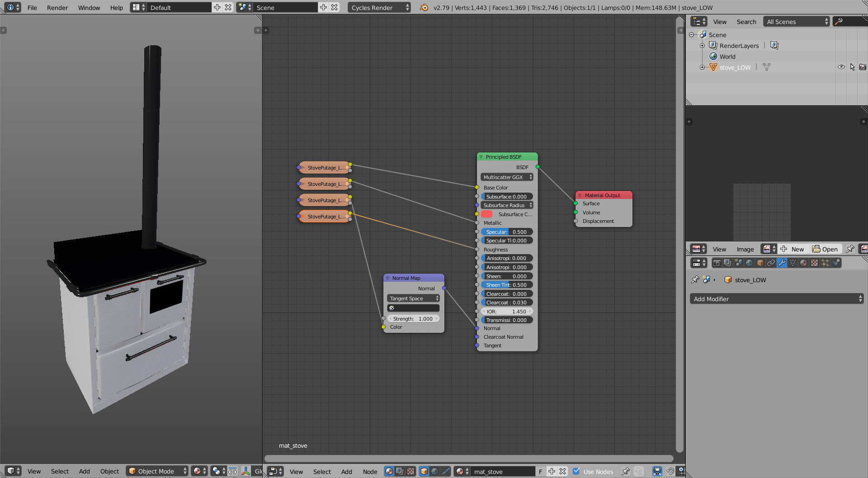Expand the stove_LOW tree item
Viewport: 868px width, 478px height.
coord(702,67)
